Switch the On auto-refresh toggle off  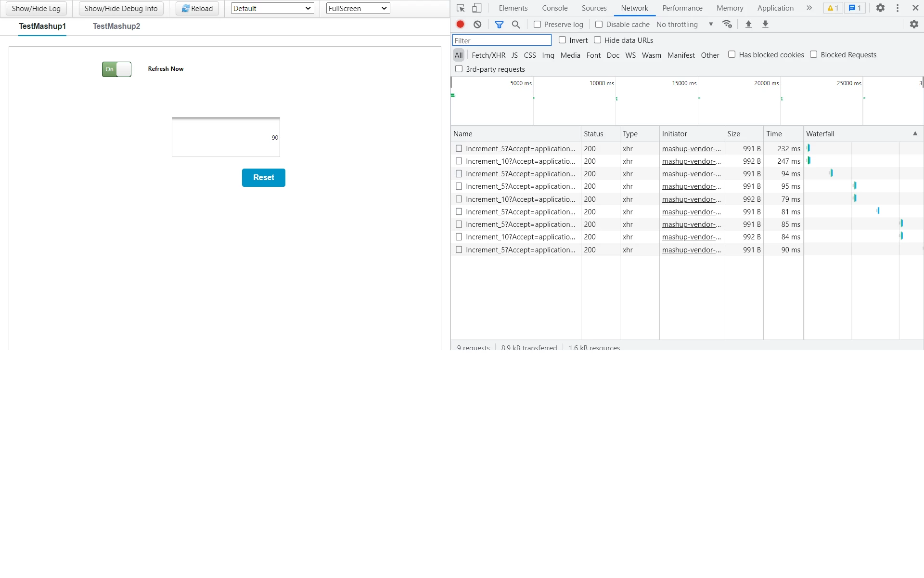(116, 69)
